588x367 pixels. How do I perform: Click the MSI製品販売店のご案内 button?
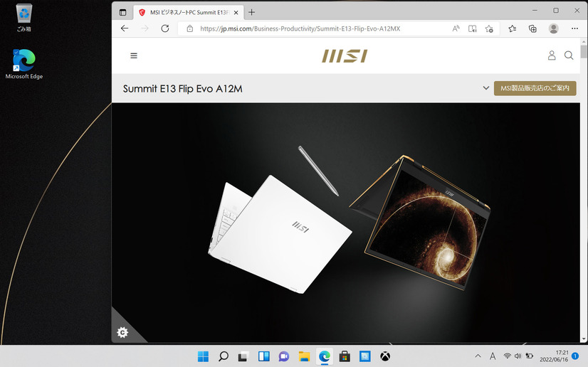[535, 88]
